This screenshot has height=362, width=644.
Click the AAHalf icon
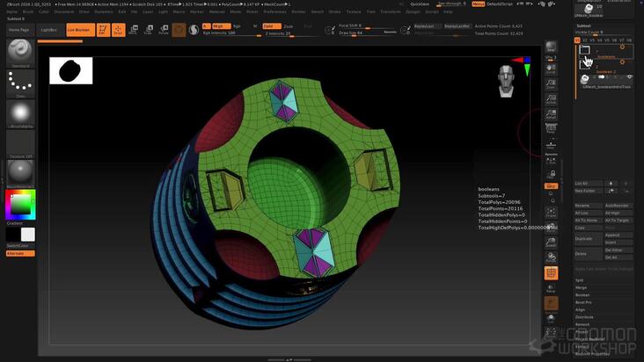551,113
